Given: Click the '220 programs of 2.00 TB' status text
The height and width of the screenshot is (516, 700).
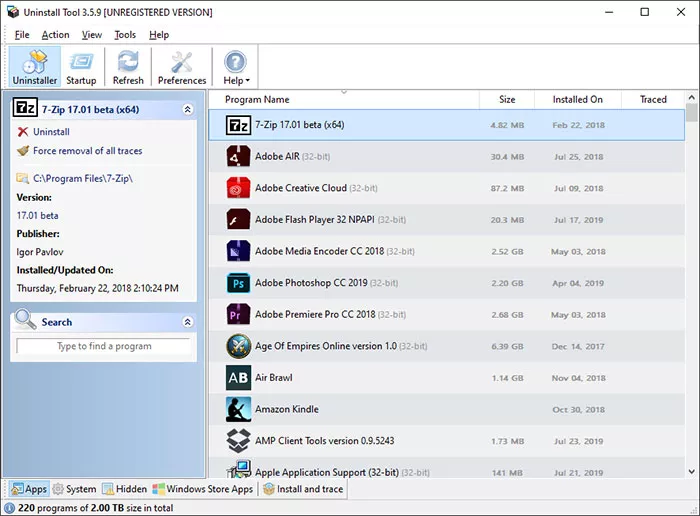Looking at the screenshot, I should (x=96, y=508).
